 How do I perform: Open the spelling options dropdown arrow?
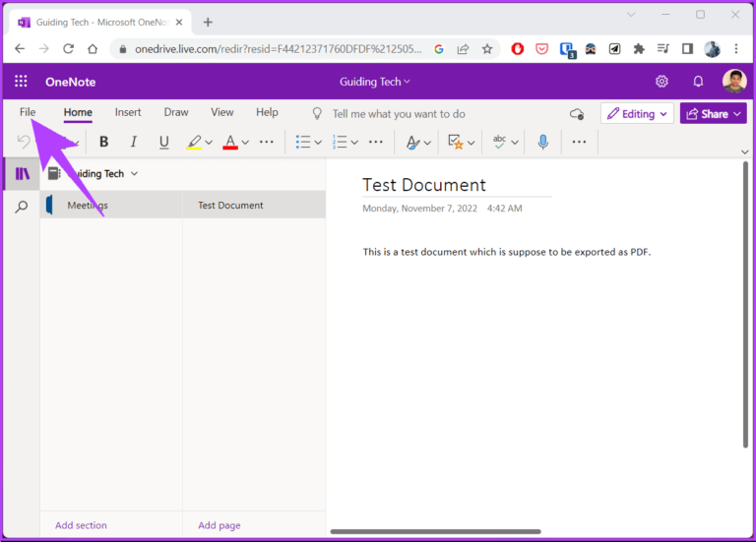[515, 143]
